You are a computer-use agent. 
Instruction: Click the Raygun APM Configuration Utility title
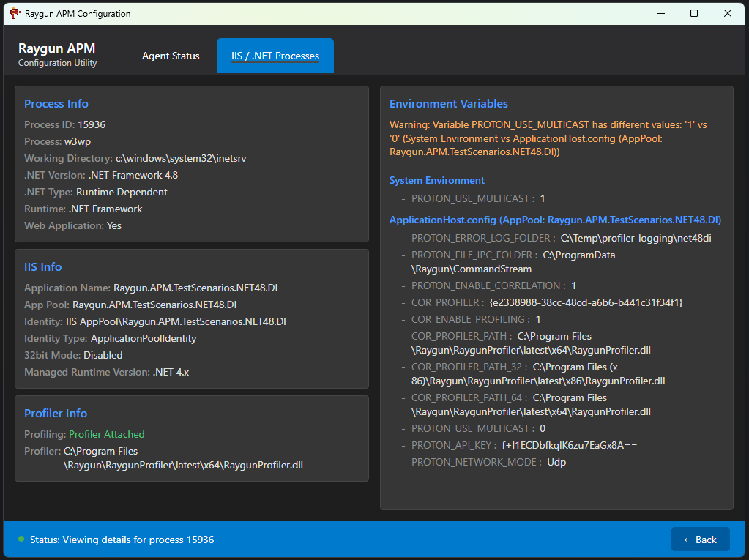coord(57,55)
